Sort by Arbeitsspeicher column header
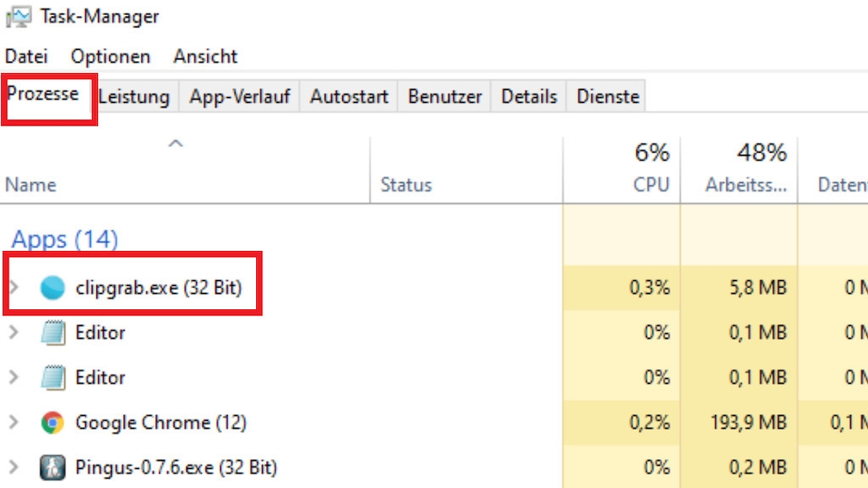 coord(745,185)
